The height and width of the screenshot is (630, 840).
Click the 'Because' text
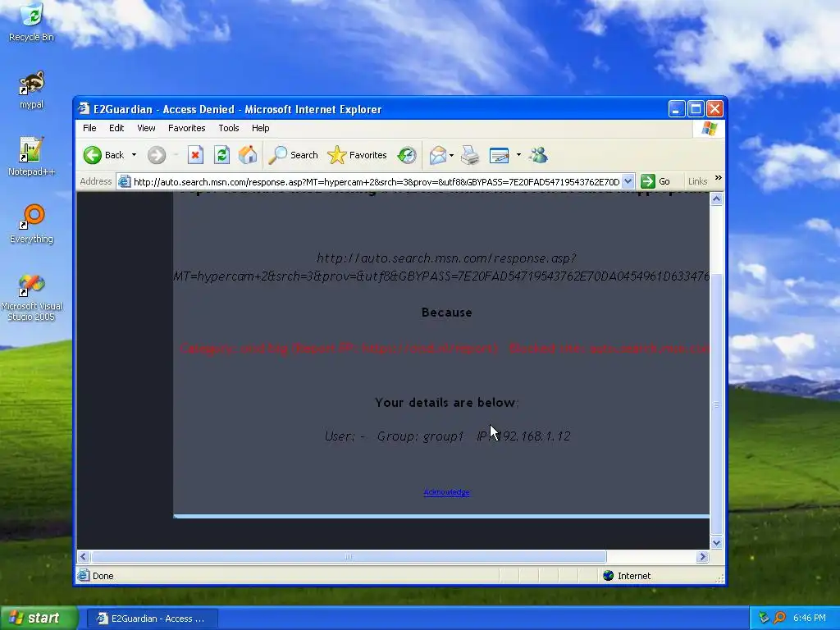tap(447, 313)
